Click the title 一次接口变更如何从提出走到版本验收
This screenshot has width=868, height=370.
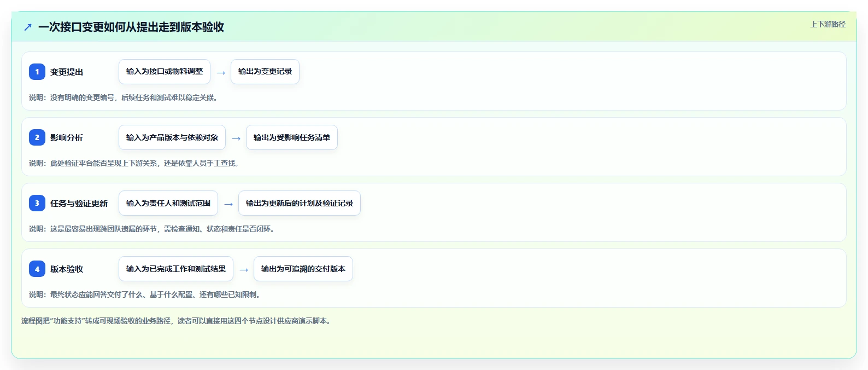131,27
